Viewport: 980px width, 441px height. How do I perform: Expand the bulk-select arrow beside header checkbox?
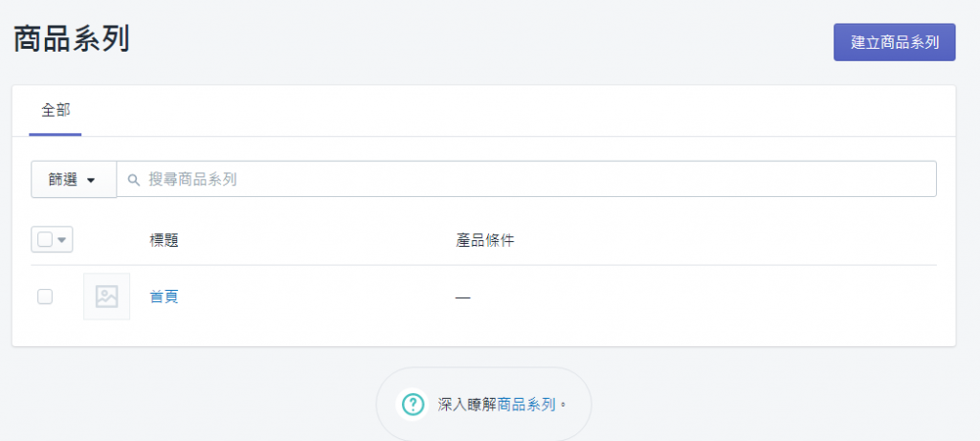(62, 239)
